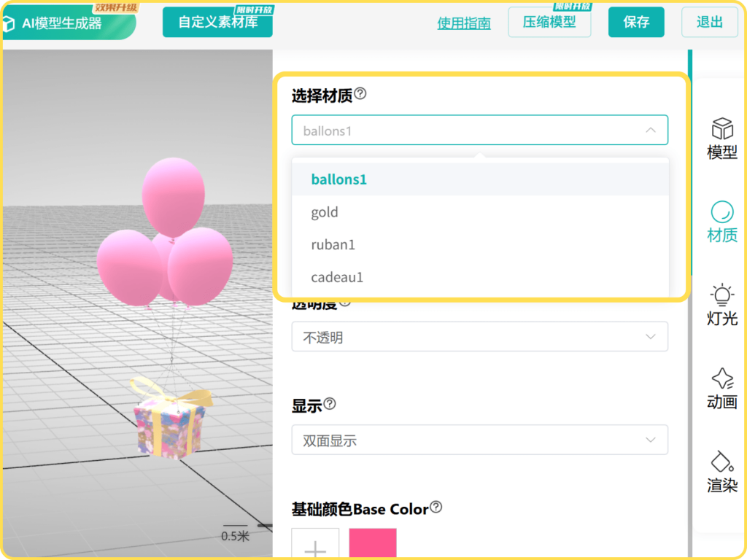Viewport: 747px width, 560px height.
Task: Open the 使用指南 link
Action: pyautogui.click(x=463, y=23)
